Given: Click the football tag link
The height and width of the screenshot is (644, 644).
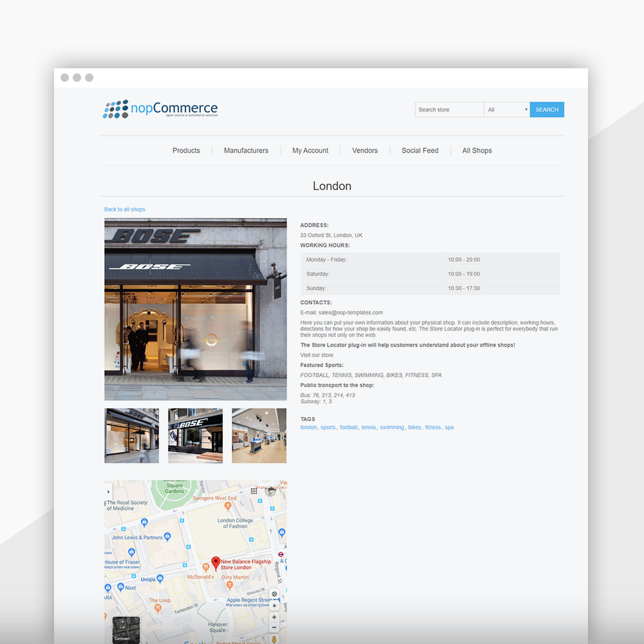Looking at the screenshot, I should (348, 427).
